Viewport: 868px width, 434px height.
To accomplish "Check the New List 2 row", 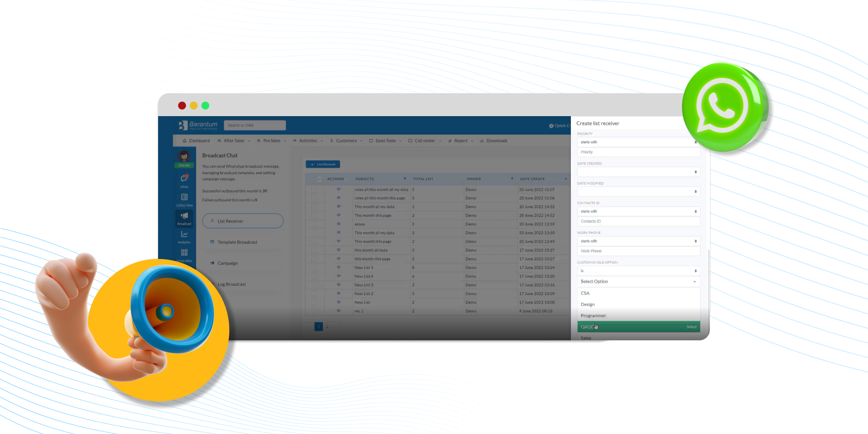I will point(314,294).
